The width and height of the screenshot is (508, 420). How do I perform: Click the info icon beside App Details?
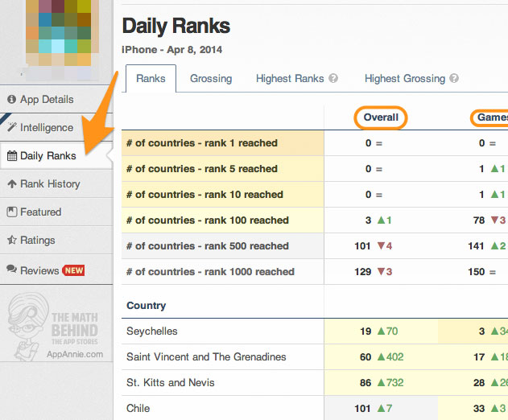click(x=11, y=99)
